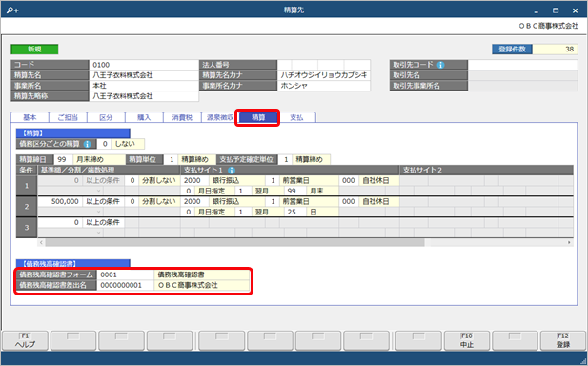Click the F12 登録 button
The height and width of the screenshot is (366, 588).
pyautogui.click(x=563, y=340)
